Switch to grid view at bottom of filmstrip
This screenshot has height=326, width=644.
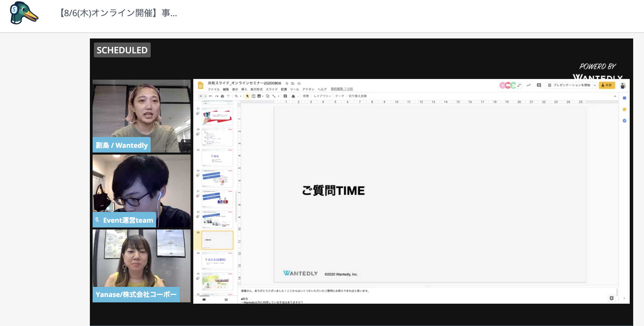(x=226, y=300)
